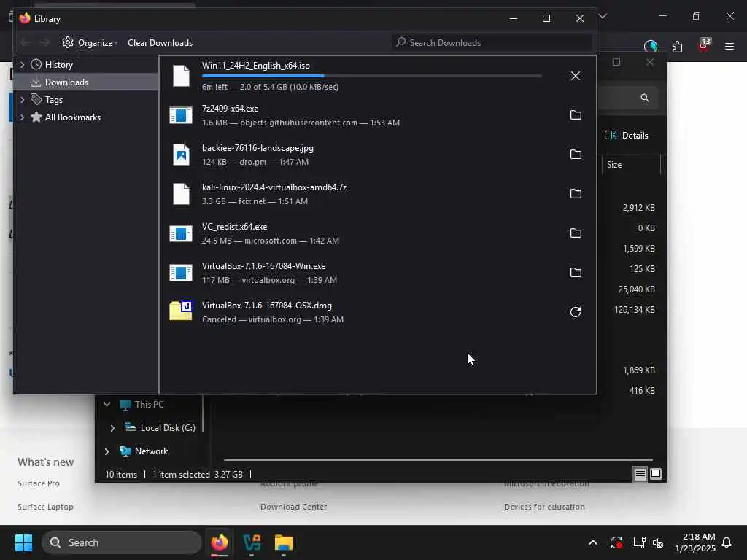Select VirtualBox-7.1.6-167084-Win.exe download entry
Viewport: 747px width, 560px height.
tap(377, 273)
